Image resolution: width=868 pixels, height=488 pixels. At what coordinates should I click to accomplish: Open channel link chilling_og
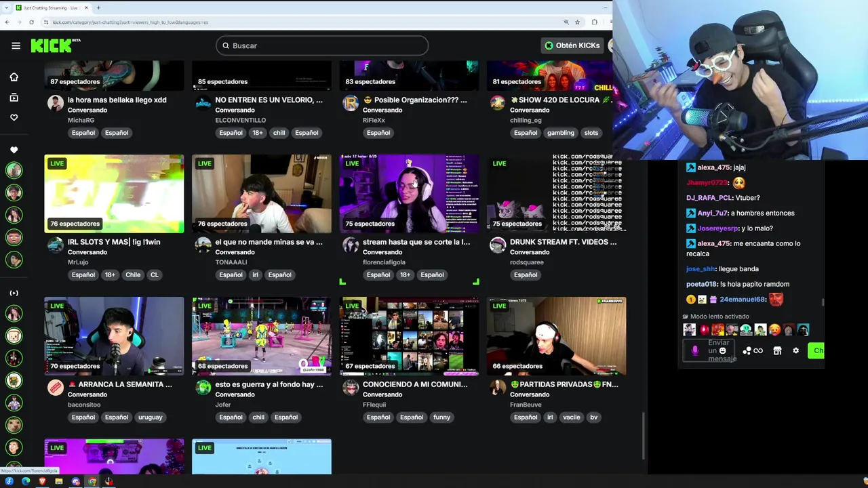pyautogui.click(x=526, y=120)
